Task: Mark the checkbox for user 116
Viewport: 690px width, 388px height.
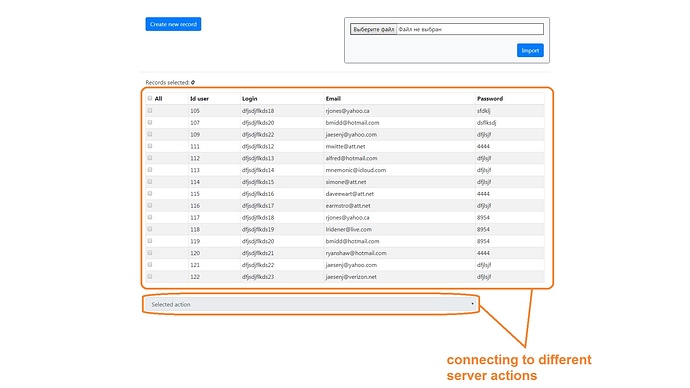Action: pos(150,205)
